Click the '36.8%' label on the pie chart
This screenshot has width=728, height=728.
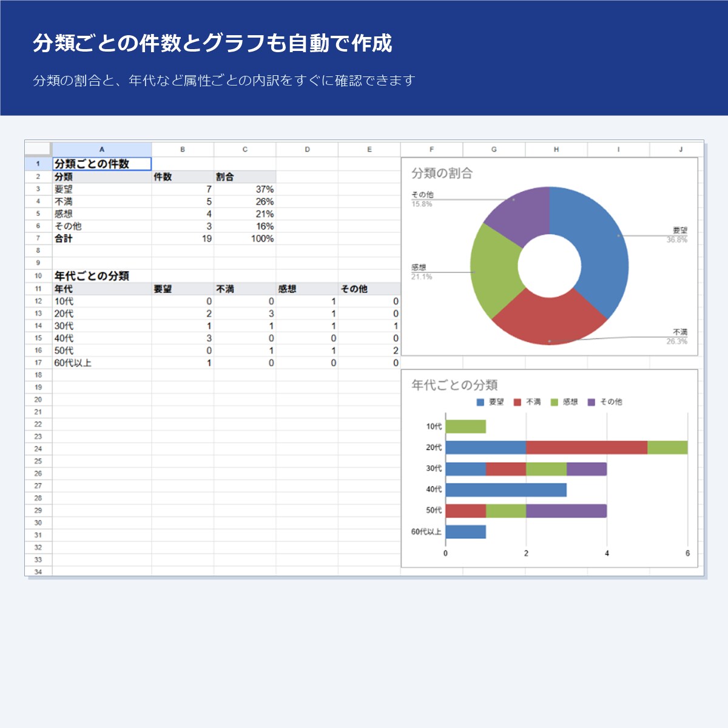677,240
